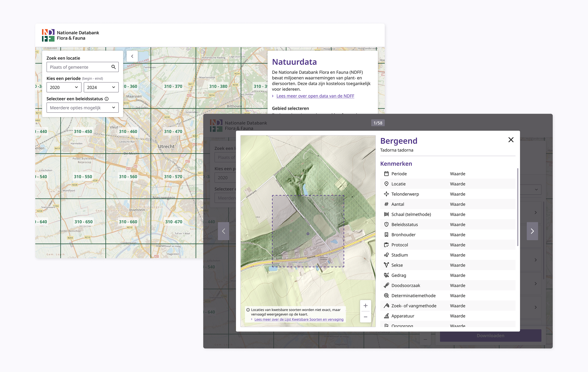Screen dimensions: 588x372
Task: Zoom out on the Bergeend detail map
Action: click(365, 317)
